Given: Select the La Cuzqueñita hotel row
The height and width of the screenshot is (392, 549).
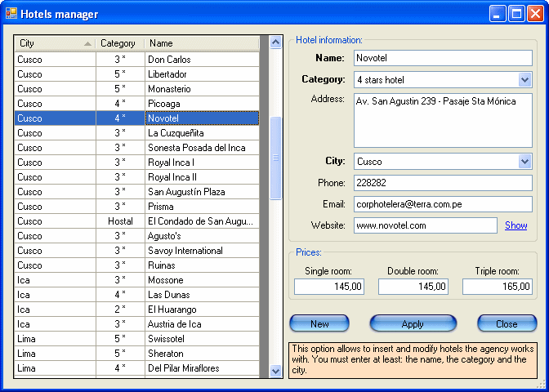Looking at the screenshot, I should coord(137,133).
